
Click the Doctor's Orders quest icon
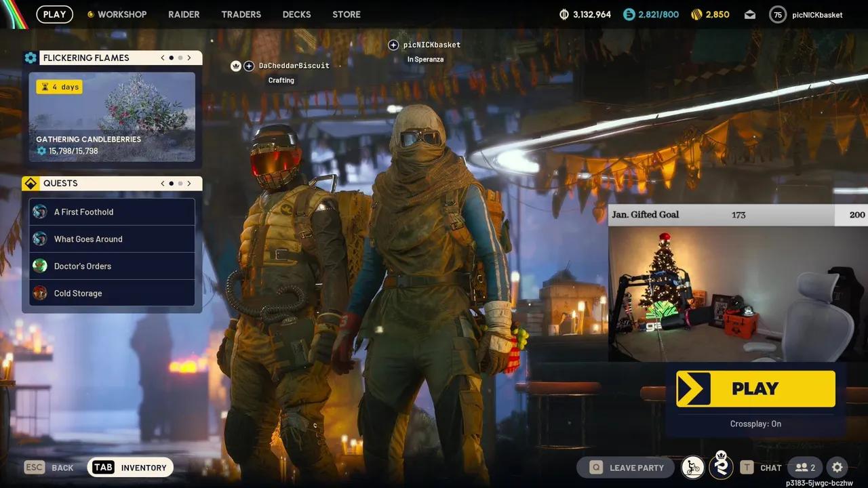tap(39, 266)
